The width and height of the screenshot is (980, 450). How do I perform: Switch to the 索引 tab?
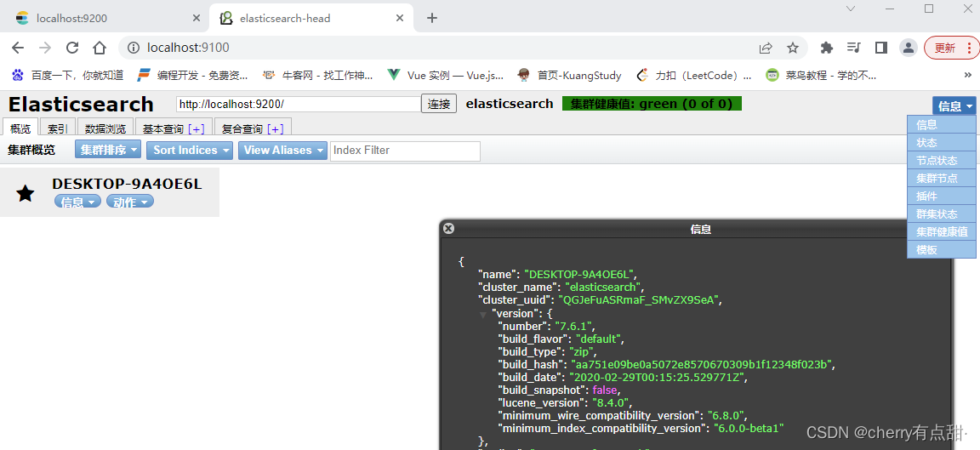coord(58,128)
